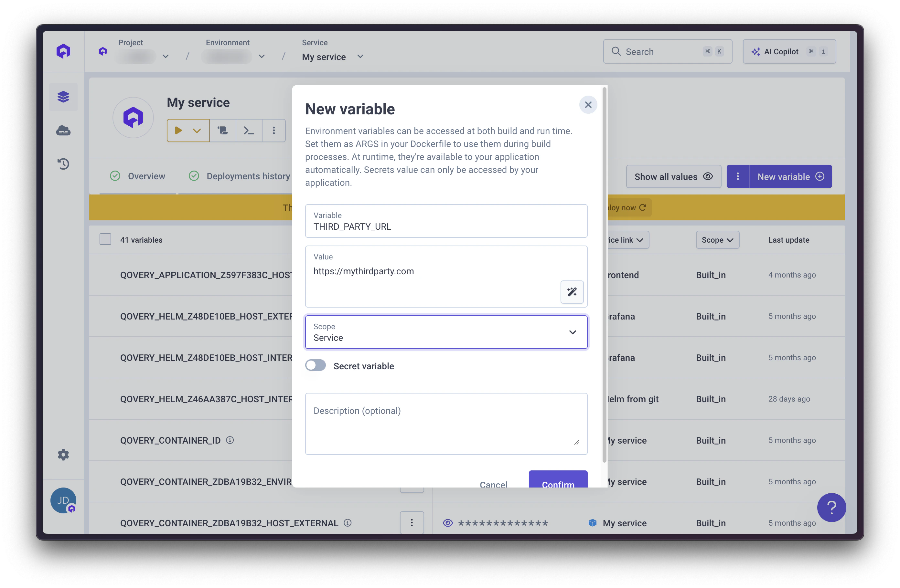Screen dimensions: 900x588
Task: Open settings gear in sidebar
Action: tap(63, 454)
